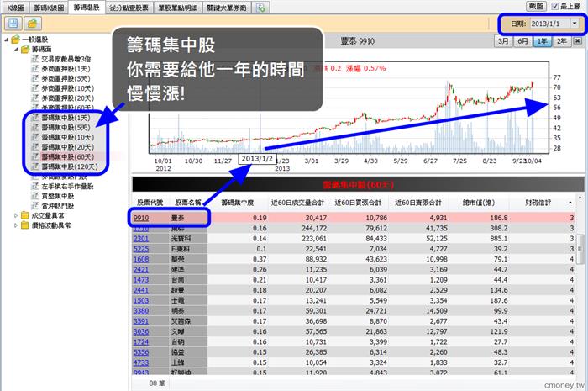
Task: Click the icon beside 券商重押股(5天)
Action: (x=35, y=78)
